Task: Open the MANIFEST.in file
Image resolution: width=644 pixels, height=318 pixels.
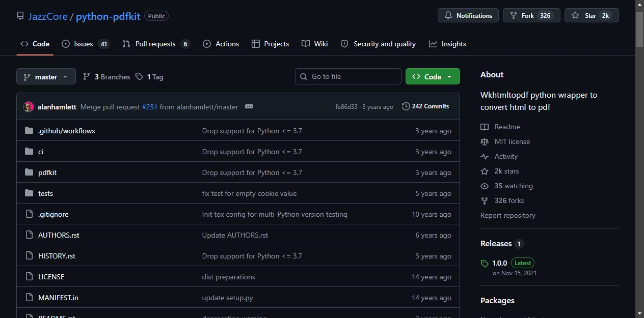Action: tap(58, 298)
